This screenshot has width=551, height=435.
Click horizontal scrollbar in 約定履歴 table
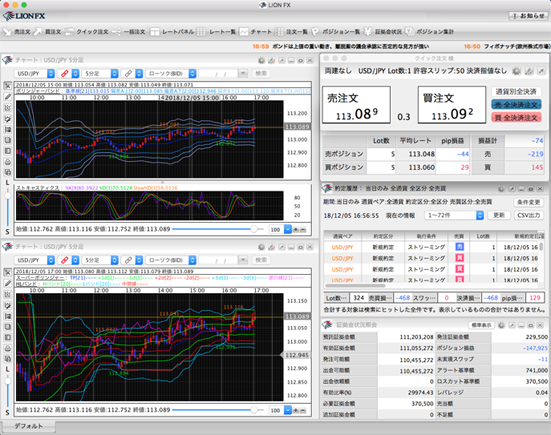pos(356,286)
